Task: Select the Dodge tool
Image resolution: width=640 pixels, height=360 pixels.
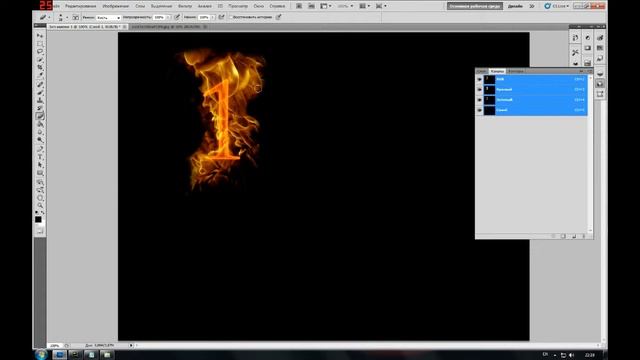Action: tap(40, 140)
